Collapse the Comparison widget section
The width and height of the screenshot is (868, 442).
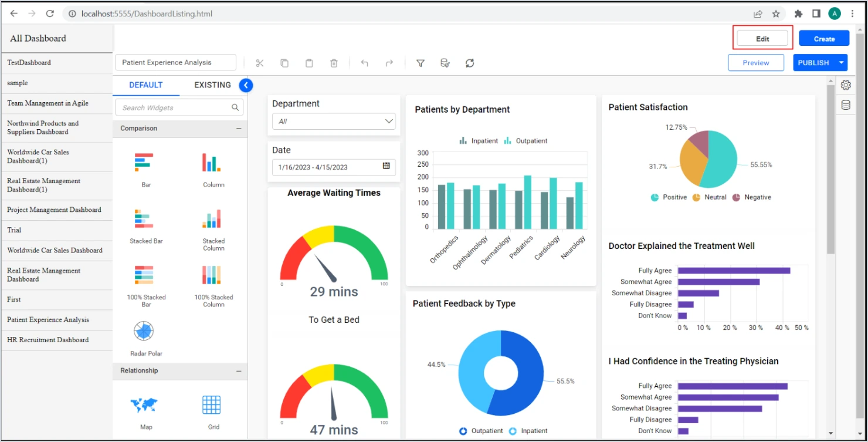point(239,129)
